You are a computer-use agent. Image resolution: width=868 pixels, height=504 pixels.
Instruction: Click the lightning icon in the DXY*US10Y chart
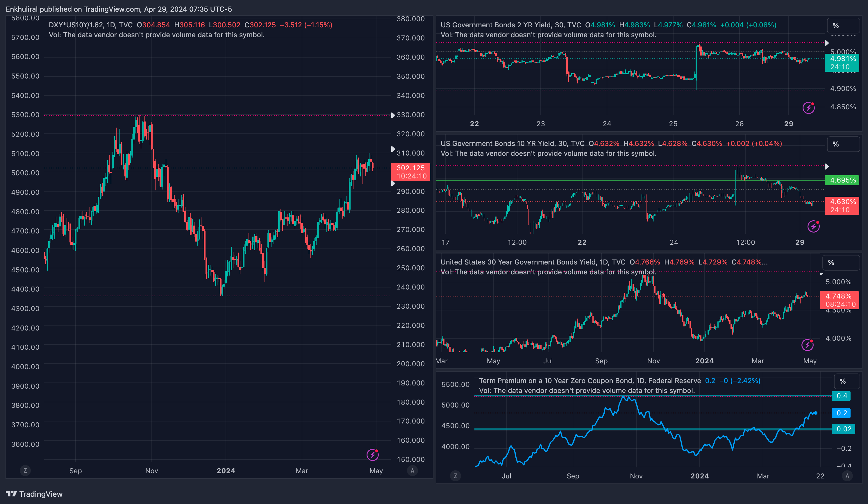(x=372, y=455)
